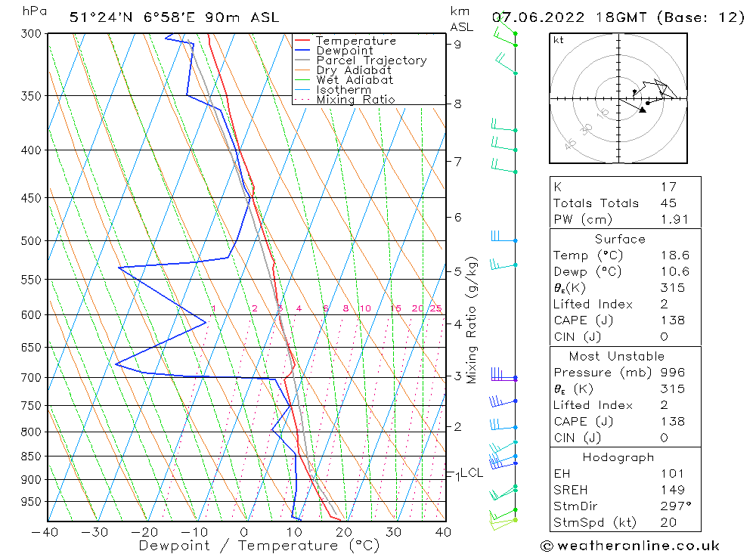Click the −40 temperature axis label
Image resolution: width=756 pixels, height=554 pixels.
tap(45, 532)
